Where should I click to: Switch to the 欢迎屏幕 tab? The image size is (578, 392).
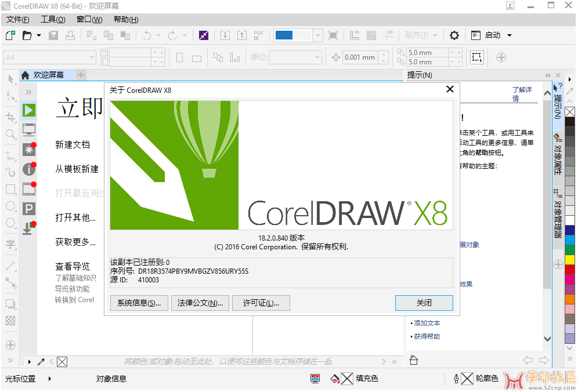(x=48, y=75)
